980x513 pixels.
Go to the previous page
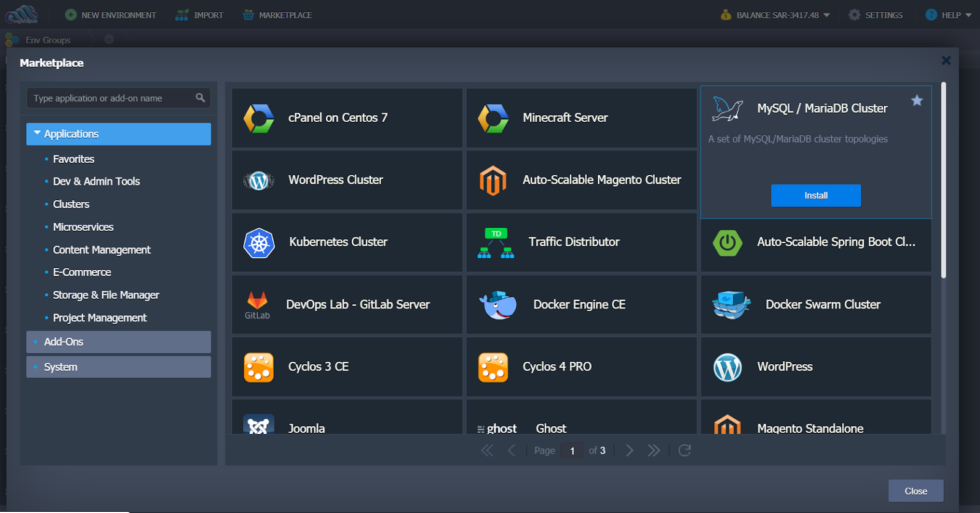tap(511, 451)
